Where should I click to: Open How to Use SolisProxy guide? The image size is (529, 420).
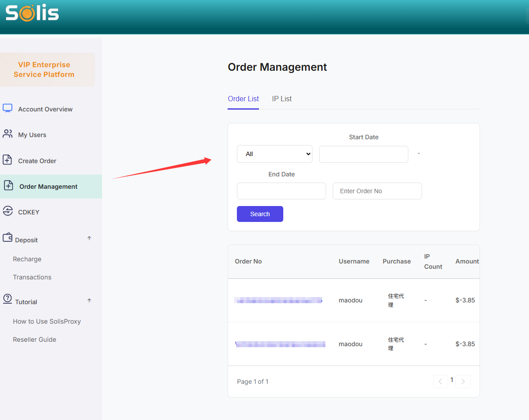click(x=47, y=321)
